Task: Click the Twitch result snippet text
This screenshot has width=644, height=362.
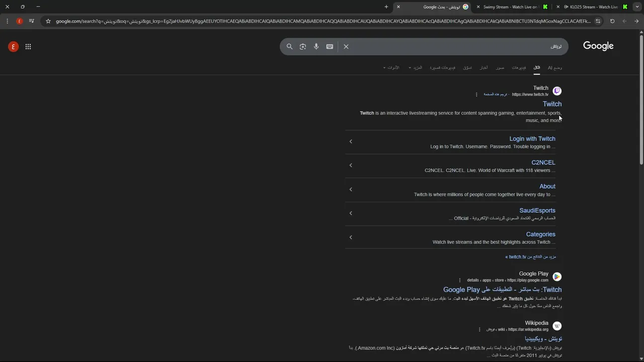Action: [460, 117]
